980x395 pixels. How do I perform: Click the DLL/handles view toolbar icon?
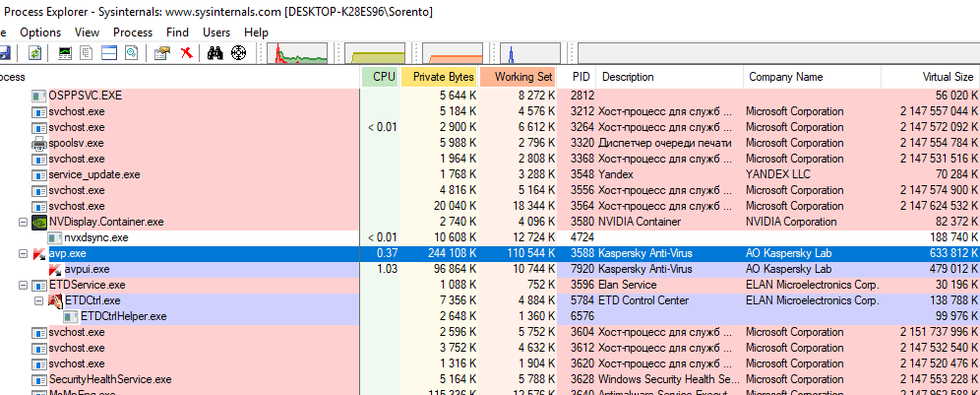tap(131, 53)
